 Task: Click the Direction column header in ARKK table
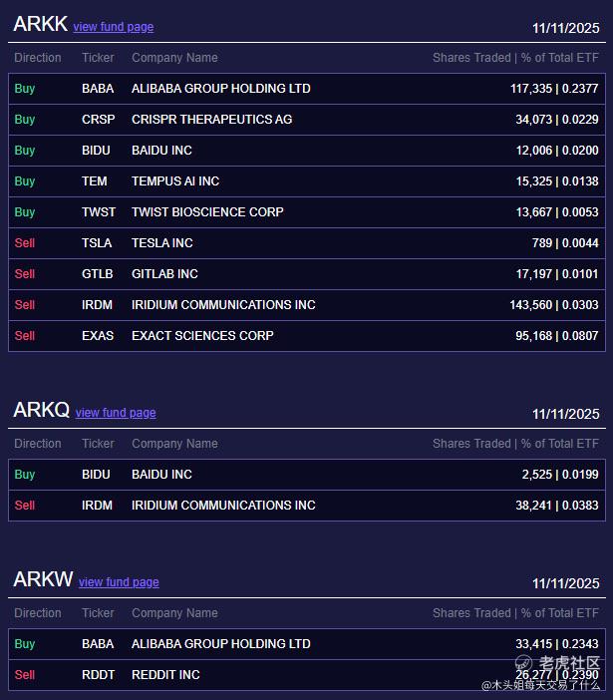(38, 58)
